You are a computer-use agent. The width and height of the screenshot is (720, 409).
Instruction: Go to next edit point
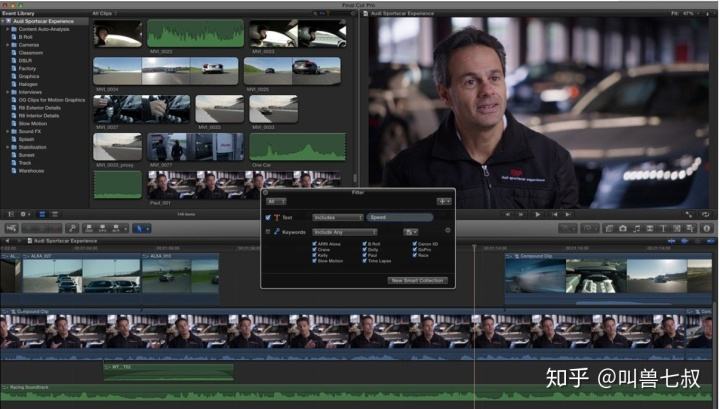point(568,214)
